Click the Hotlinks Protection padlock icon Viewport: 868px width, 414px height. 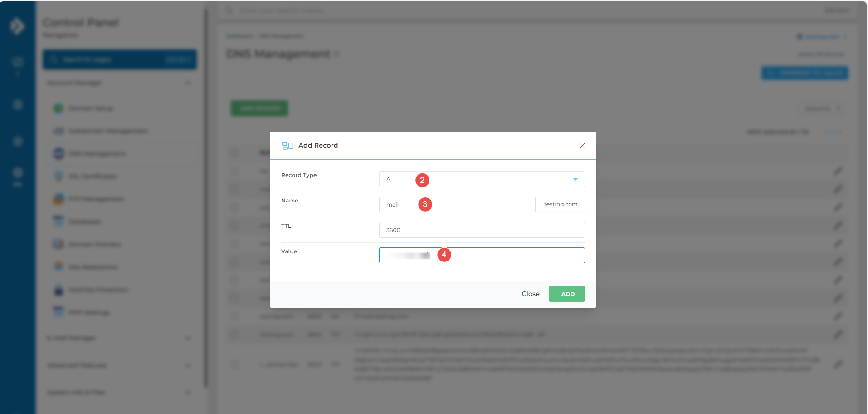pyautogui.click(x=59, y=290)
